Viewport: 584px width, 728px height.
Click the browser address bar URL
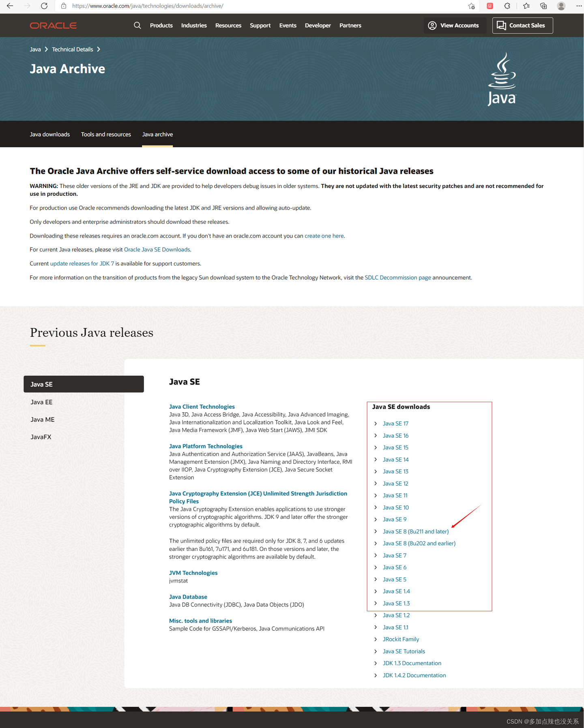[148, 6]
